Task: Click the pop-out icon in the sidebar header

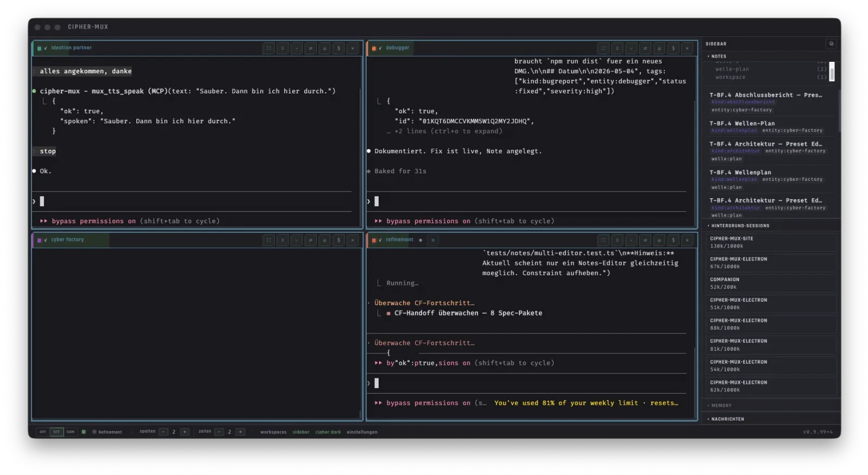Action: click(x=831, y=43)
